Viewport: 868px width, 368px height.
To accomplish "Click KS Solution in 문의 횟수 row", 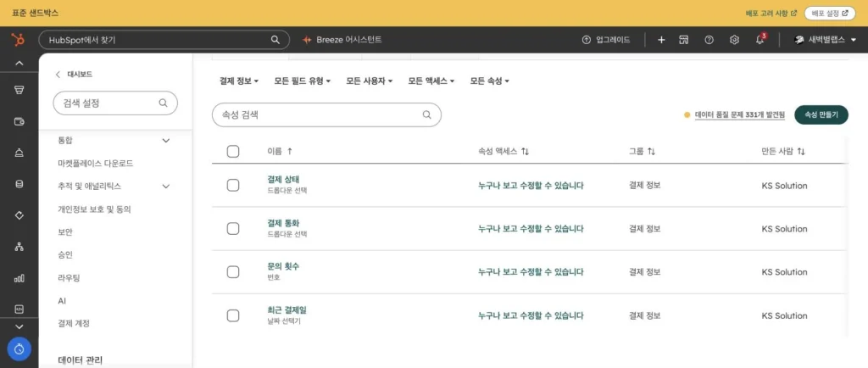I will 784,271.
